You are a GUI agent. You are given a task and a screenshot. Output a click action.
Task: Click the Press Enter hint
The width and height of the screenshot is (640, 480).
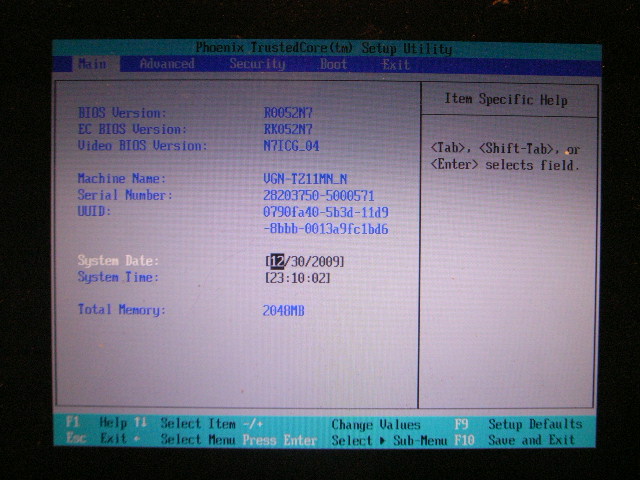click(280, 440)
